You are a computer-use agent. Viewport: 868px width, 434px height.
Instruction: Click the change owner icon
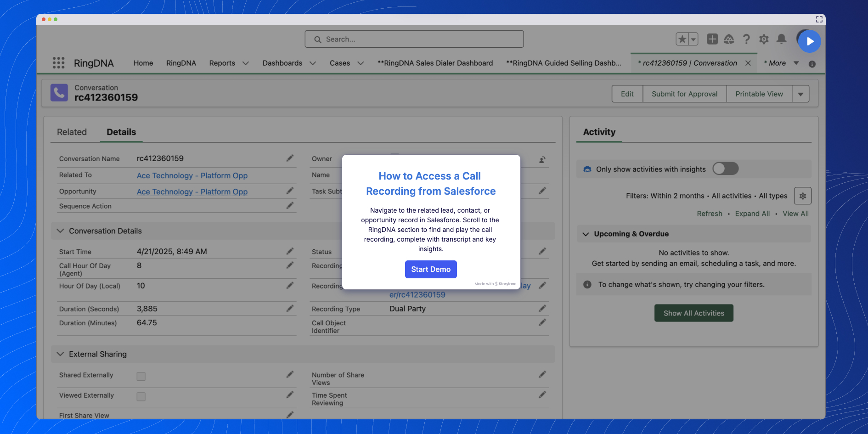click(x=542, y=159)
